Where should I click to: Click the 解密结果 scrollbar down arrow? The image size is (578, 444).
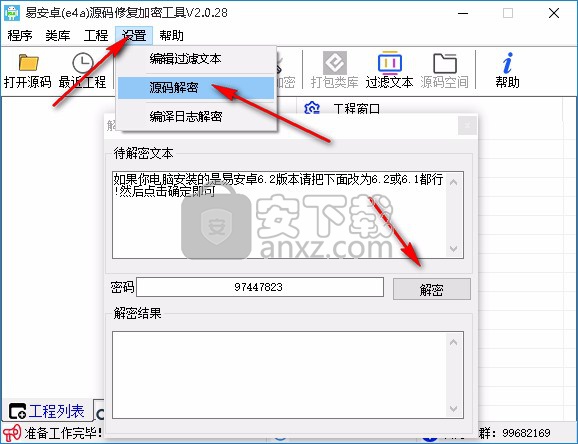[x=454, y=409]
